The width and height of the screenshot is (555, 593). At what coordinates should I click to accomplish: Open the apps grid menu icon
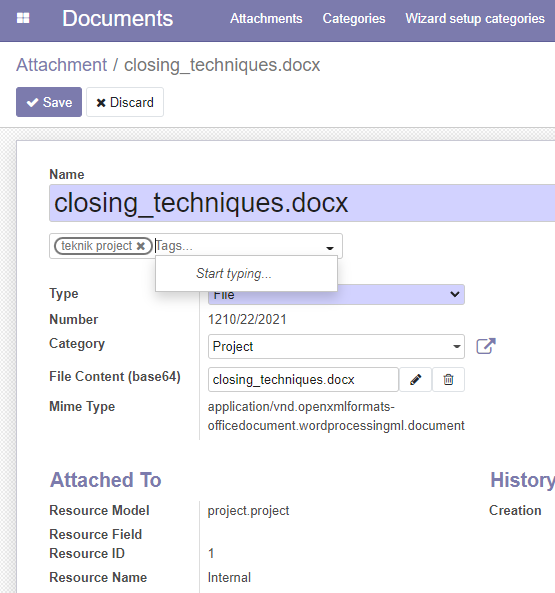pos(23,18)
